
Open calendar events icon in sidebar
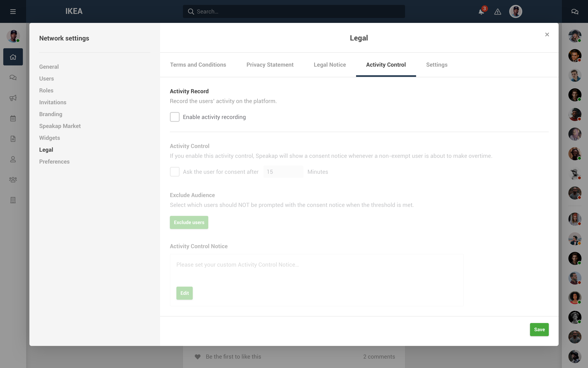click(13, 118)
